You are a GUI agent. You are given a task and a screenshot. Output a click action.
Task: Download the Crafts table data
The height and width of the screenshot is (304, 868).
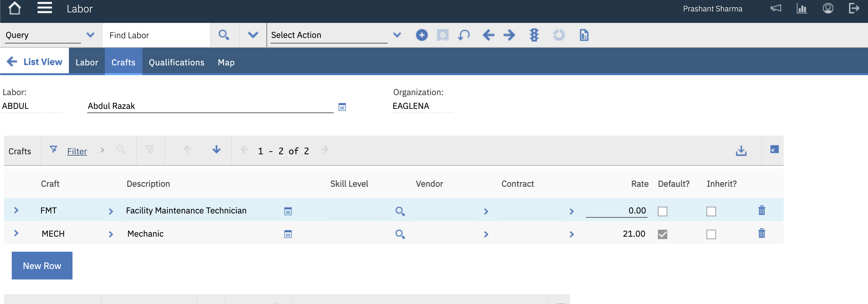pyautogui.click(x=741, y=150)
